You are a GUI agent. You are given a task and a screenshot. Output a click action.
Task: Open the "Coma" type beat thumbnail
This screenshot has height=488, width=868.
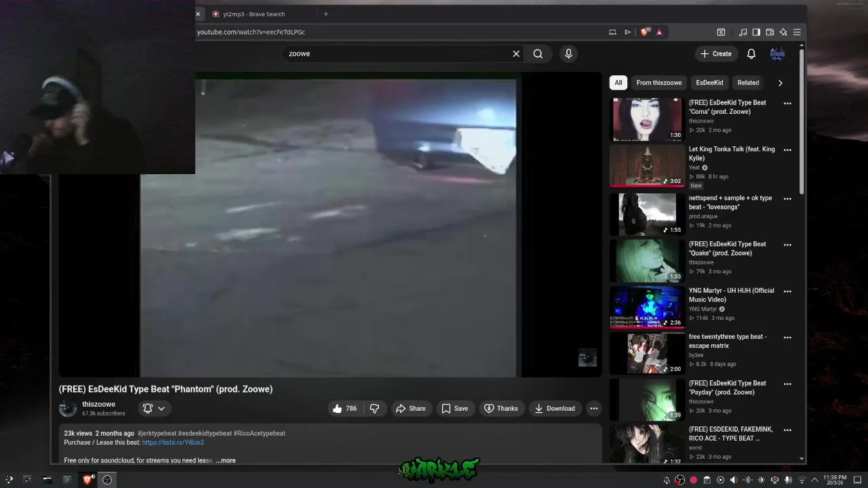coord(647,119)
